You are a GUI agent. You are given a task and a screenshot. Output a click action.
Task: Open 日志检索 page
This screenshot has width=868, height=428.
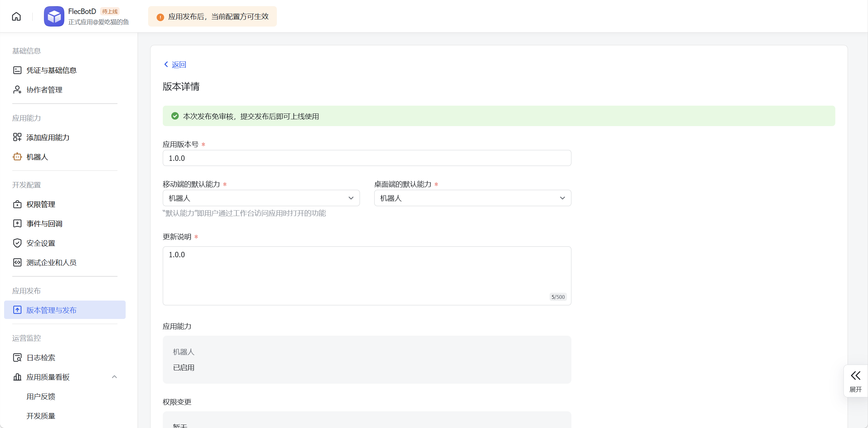65,357
